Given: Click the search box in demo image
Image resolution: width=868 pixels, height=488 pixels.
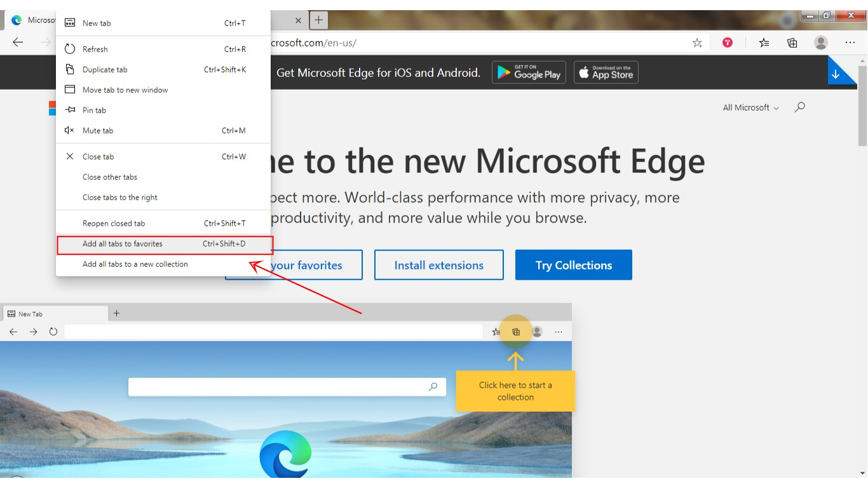Looking at the screenshot, I should [287, 386].
